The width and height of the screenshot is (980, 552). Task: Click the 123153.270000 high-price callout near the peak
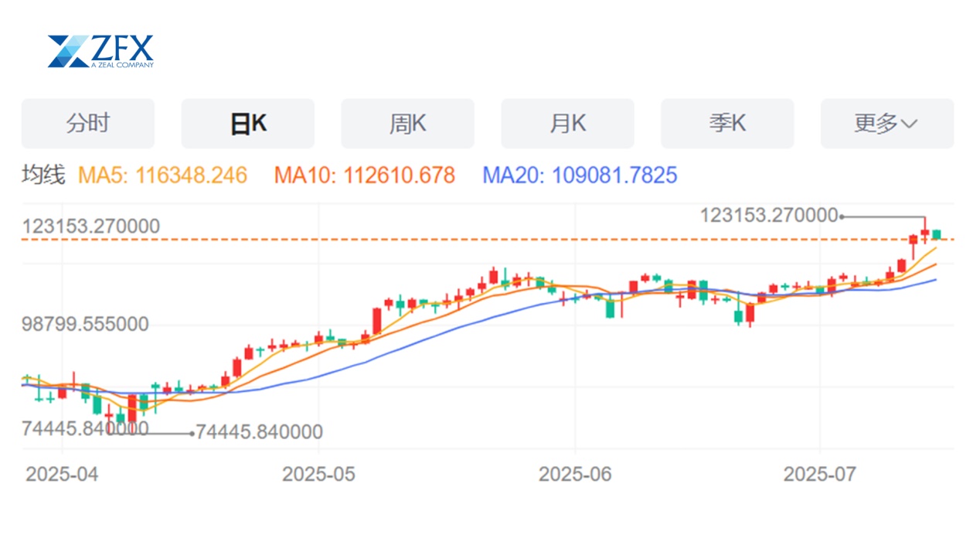(x=769, y=216)
